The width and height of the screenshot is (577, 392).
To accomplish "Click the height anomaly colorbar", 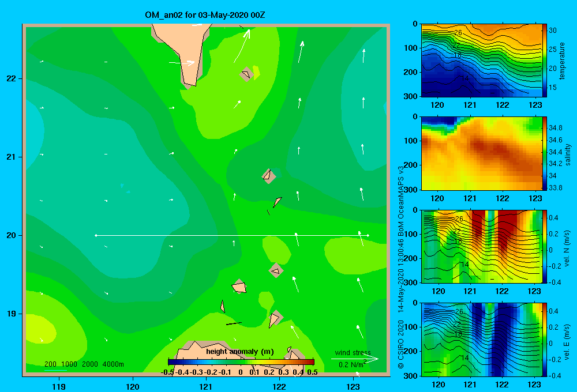I will tap(241, 362).
